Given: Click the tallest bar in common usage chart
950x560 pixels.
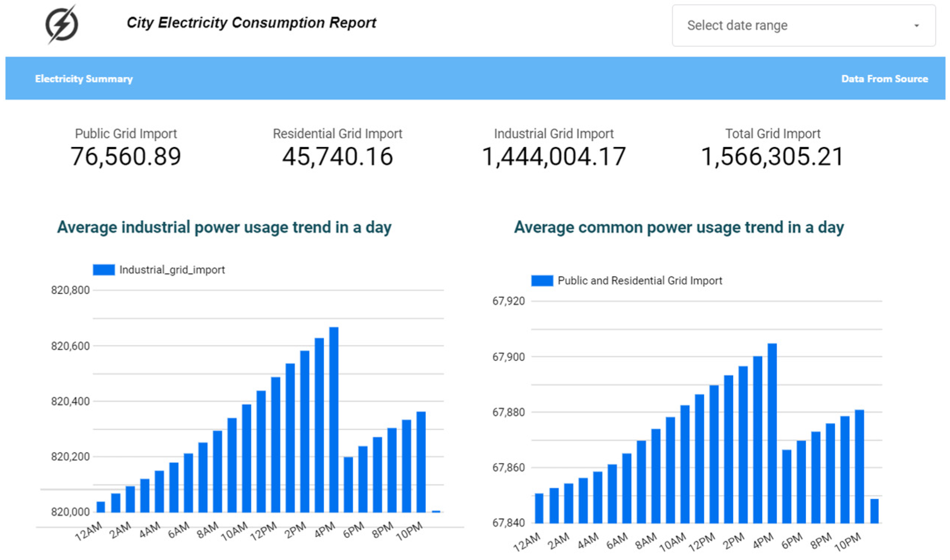Looking at the screenshot, I should pyautogui.click(x=772, y=433).
